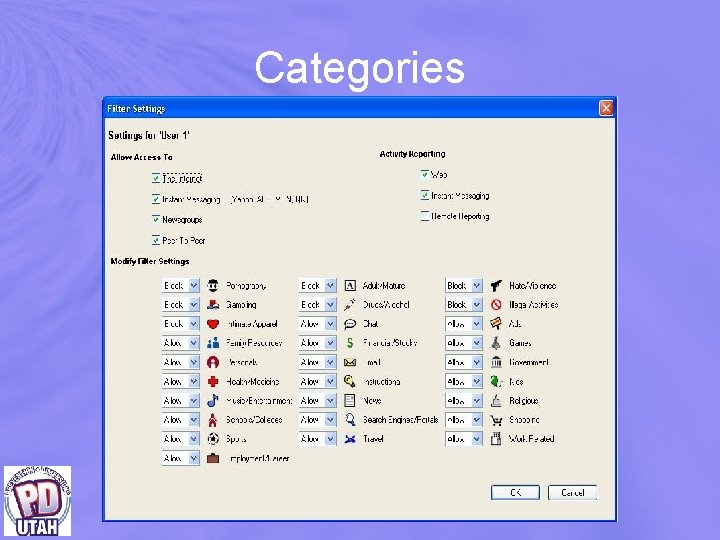The width and height of the screenshot is (720, 540).
Task: Click the Travel airplane icon
Action: pos(350,439)
